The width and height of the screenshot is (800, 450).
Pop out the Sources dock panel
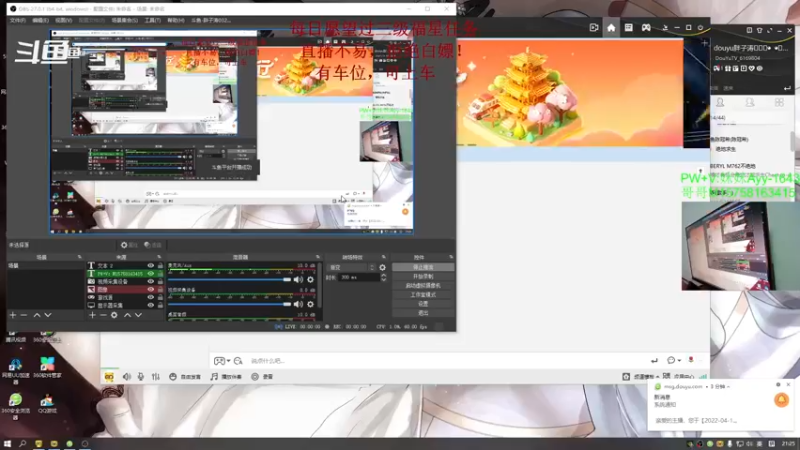(x=159, y=257)
